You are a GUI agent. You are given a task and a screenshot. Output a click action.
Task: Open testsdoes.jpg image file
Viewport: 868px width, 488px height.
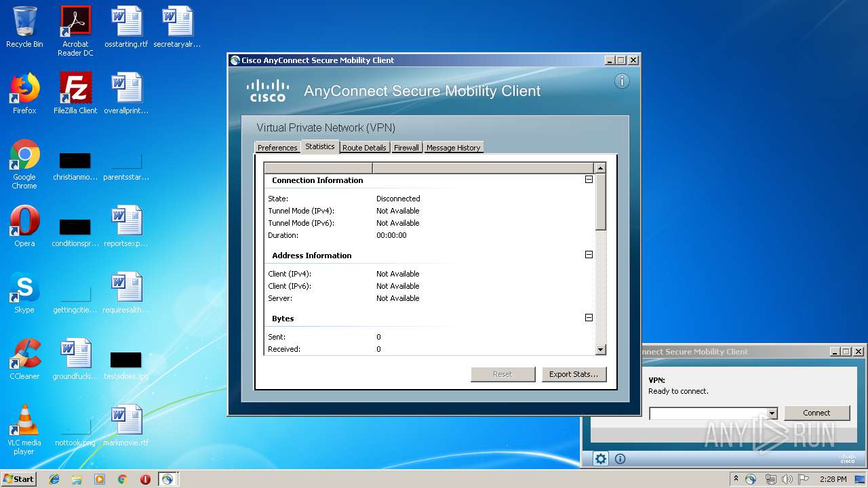tap(126, 365)
